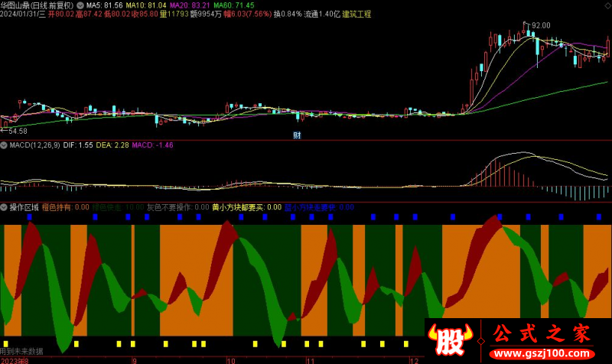The height and width of the screenshot is (364, 612).
Task: Click the 黄小方块都要买: 0.00 legend
Action: tap(246, 207)
